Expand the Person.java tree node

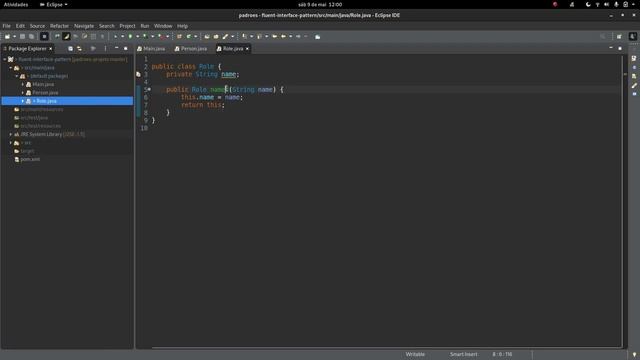pos(23,93)
